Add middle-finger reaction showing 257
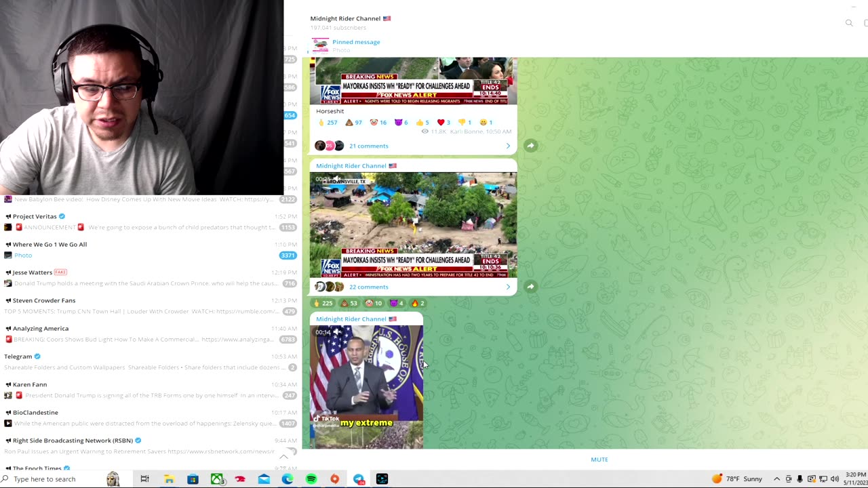 (x=328, y=123)
